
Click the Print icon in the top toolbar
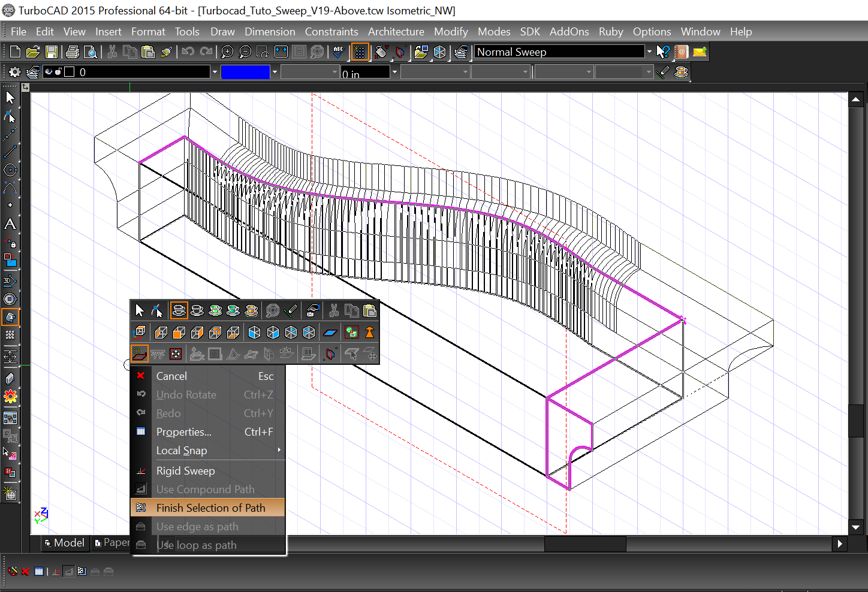pyautogui.click(x=72, y=52)
